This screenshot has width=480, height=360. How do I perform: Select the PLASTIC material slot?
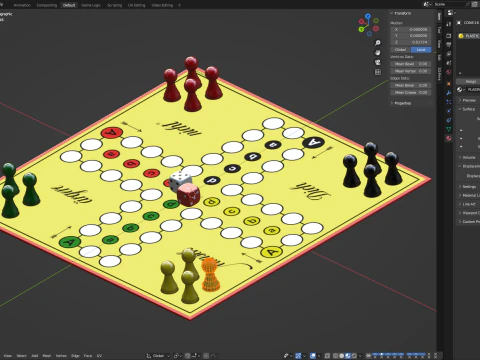point(468,36)
